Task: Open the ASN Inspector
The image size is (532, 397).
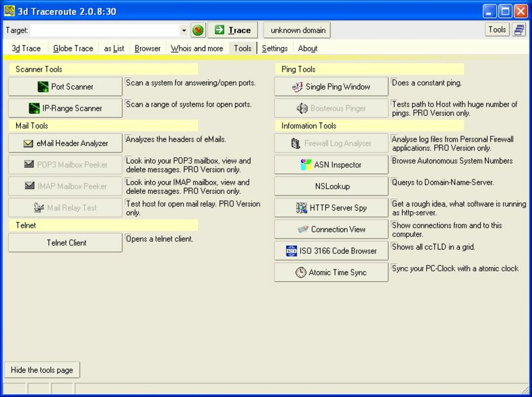Action: click(x=330, y=164)
